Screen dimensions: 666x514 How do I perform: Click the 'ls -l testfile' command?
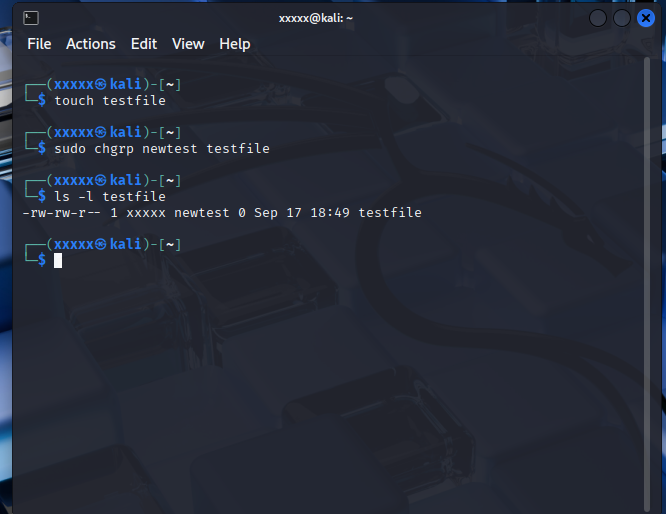click(110, 196)
